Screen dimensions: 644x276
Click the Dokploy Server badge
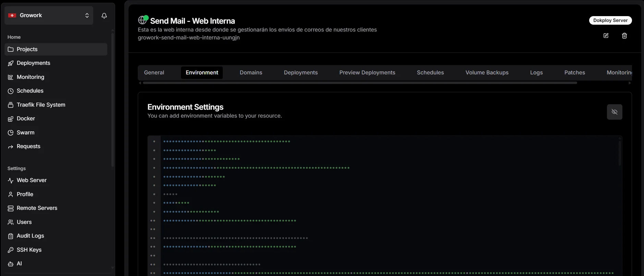[x=610, y=20]
